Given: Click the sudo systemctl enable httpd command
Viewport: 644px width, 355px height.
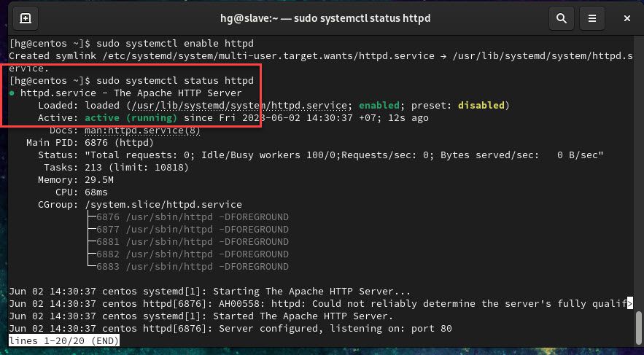Looking at the screenshot, I should [175, 44].
